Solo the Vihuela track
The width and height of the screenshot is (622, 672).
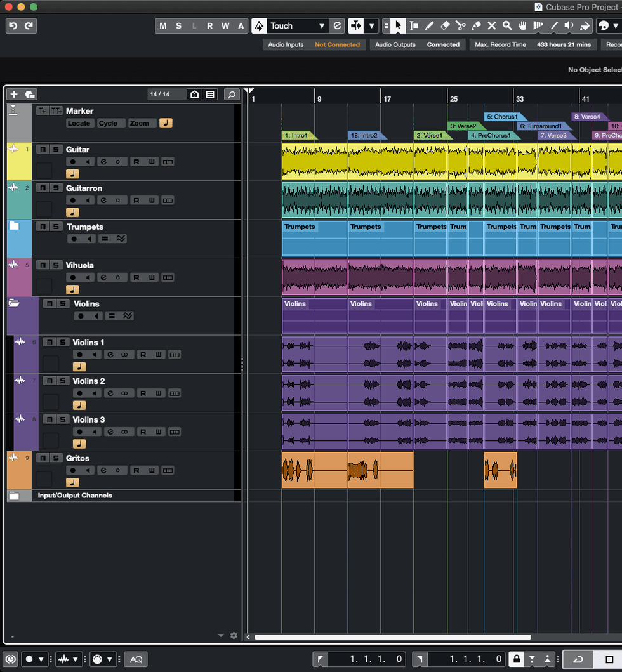[x=55, y=265]
